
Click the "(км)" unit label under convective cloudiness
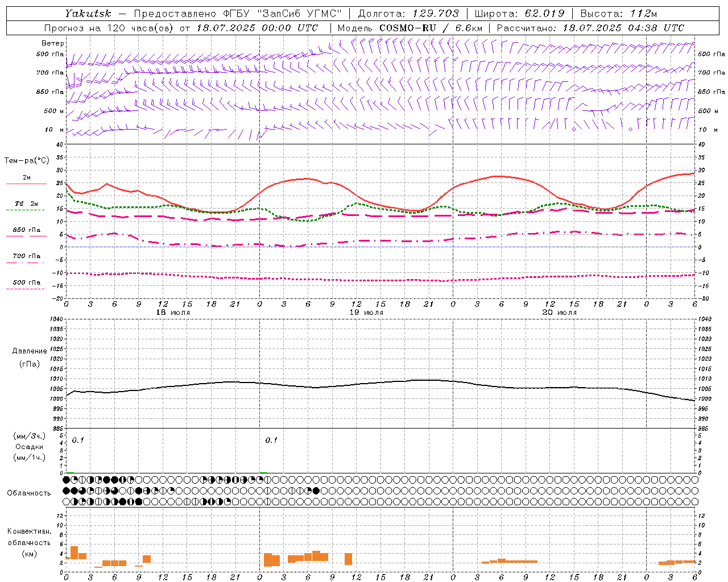tap(30, 554)
